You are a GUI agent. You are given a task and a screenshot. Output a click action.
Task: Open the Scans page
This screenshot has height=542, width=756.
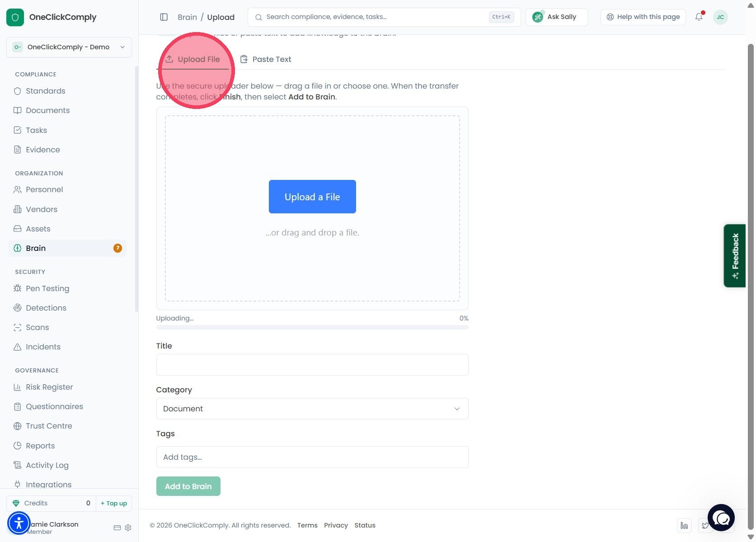37,327
